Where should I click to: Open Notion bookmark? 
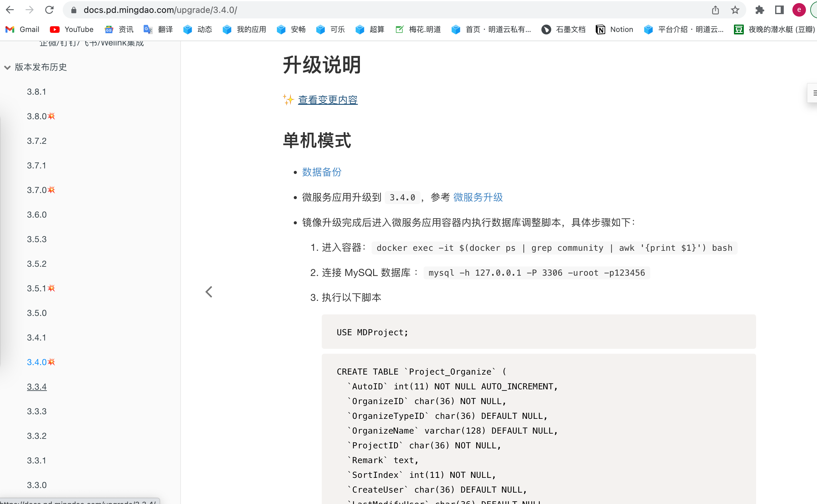615,29
